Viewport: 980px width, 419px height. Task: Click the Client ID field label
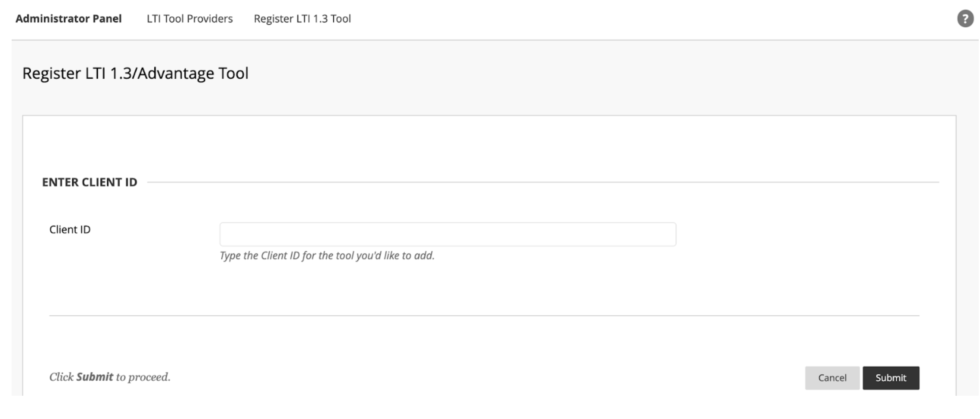(70, 230)
